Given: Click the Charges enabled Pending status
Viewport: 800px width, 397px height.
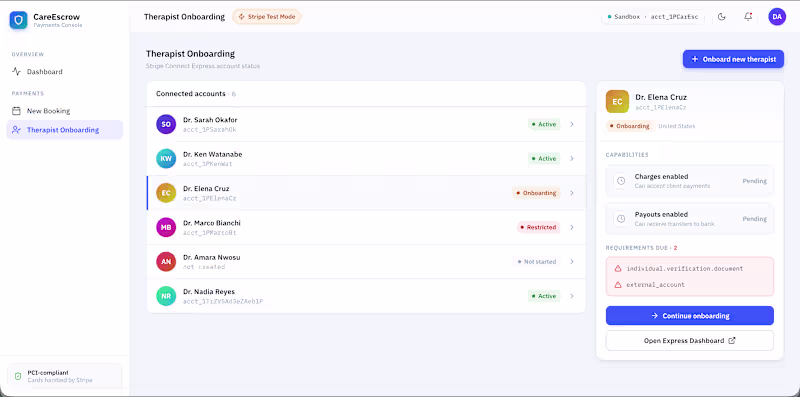Looking at the screenshot, I should (755, 181).
